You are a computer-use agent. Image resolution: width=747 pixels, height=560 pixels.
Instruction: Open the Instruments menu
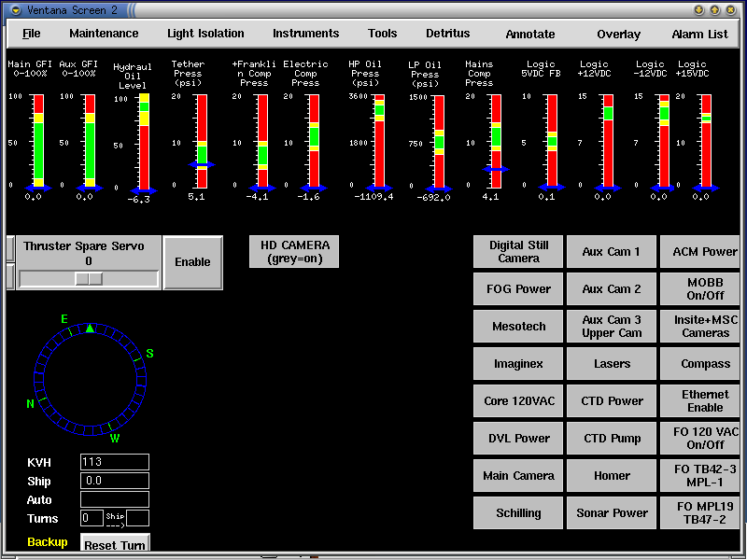(x=306, y=34)
